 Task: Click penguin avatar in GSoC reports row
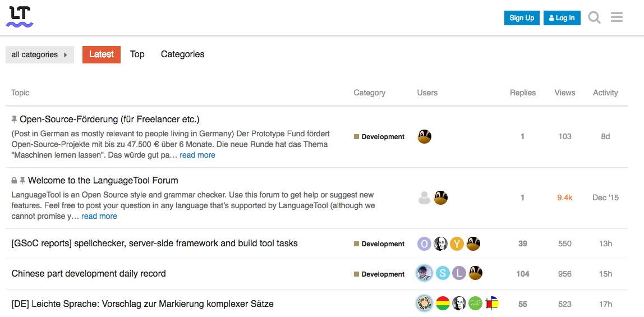tap(473, 244)
